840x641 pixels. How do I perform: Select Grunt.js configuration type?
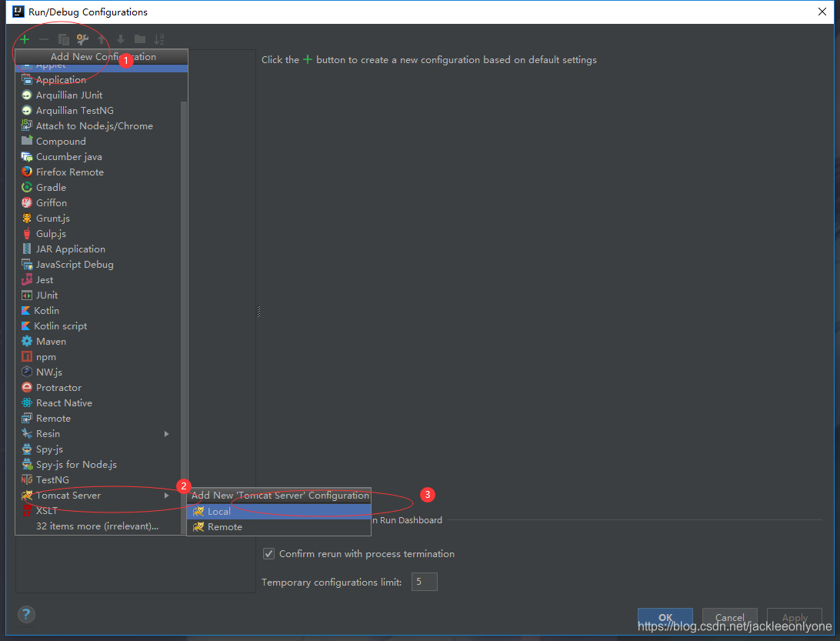[98, 218]
